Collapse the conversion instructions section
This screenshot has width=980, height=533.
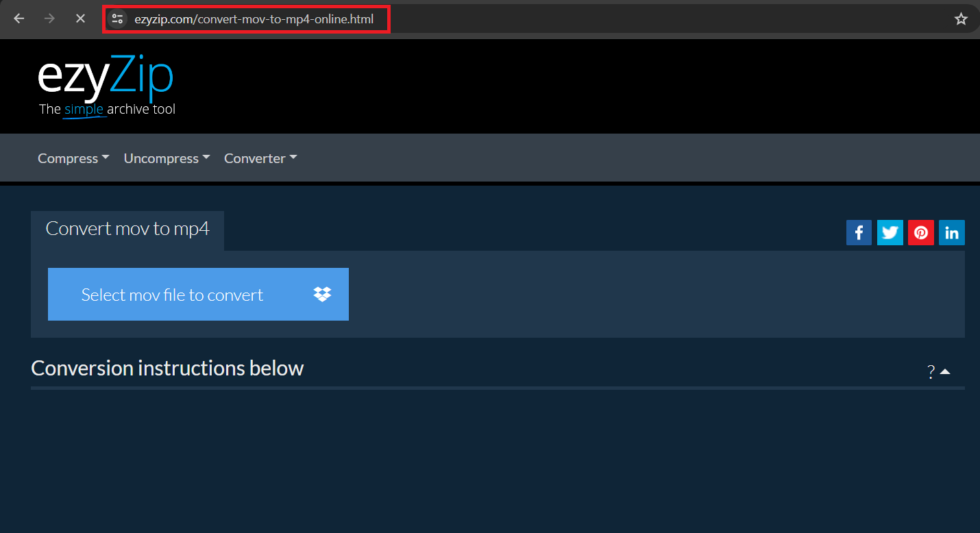tap(946, 371)
